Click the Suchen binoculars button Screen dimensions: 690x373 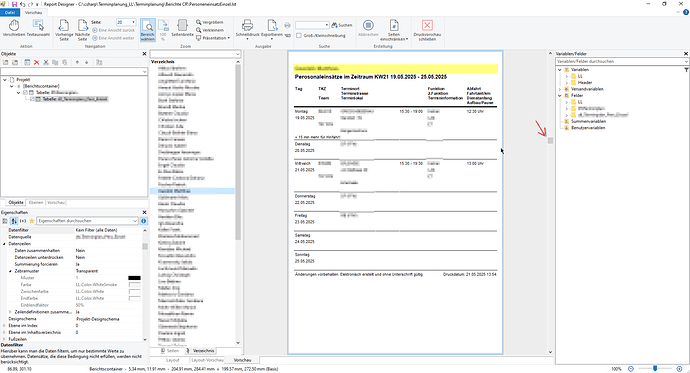coord(341,25)
